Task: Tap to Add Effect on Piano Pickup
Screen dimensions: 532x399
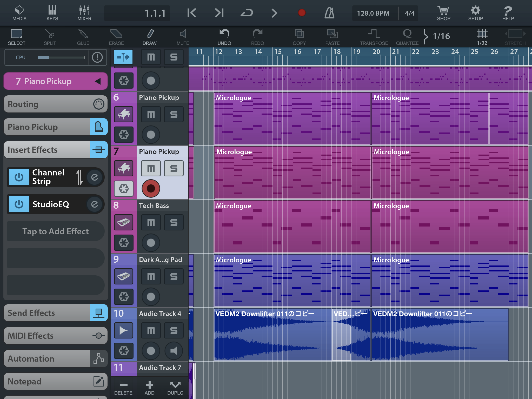Action: pos(55,231)
